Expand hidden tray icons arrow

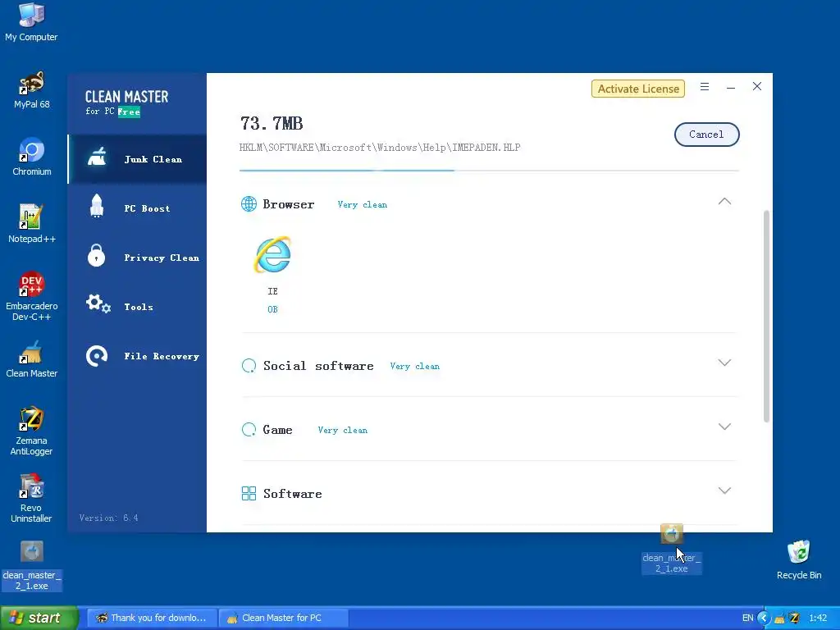[x=764, y=619]
